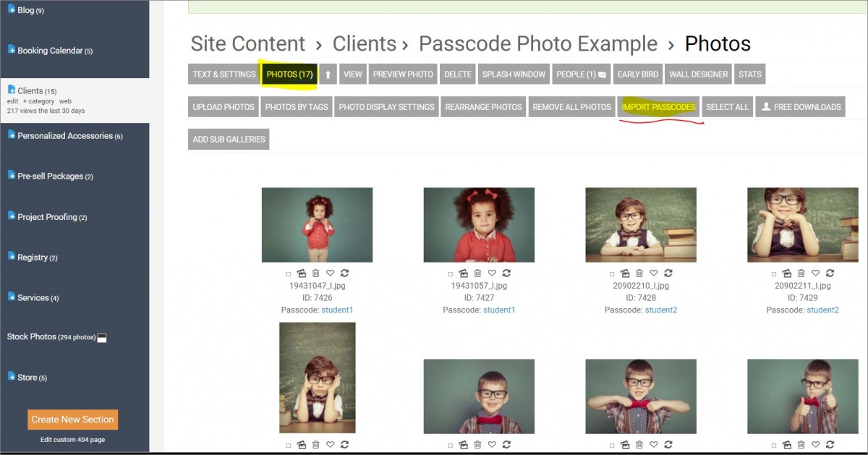Click the student1 passcode under 19431047_l.jpg

[337, 310]
